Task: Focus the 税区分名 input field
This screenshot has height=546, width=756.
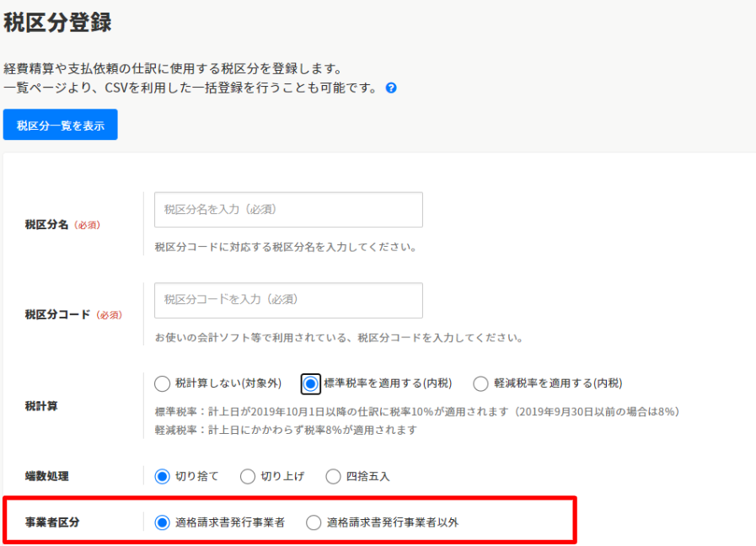Action: pos(288,210)
